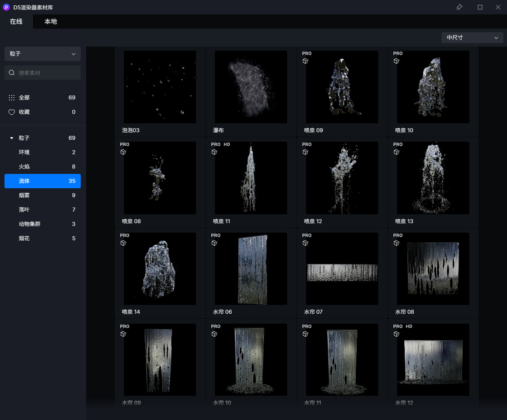Click the cube icon on 水帘 06
Screen dimensions: 507x420
(214, 243)
